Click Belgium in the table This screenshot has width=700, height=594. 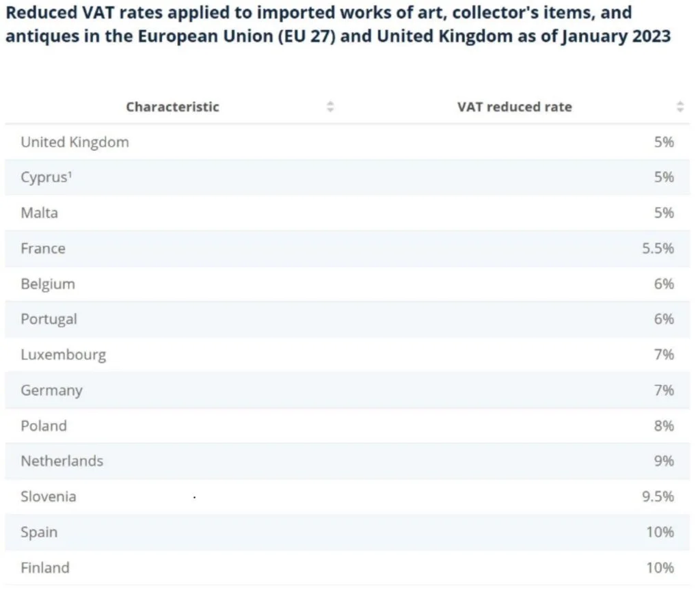48,284
